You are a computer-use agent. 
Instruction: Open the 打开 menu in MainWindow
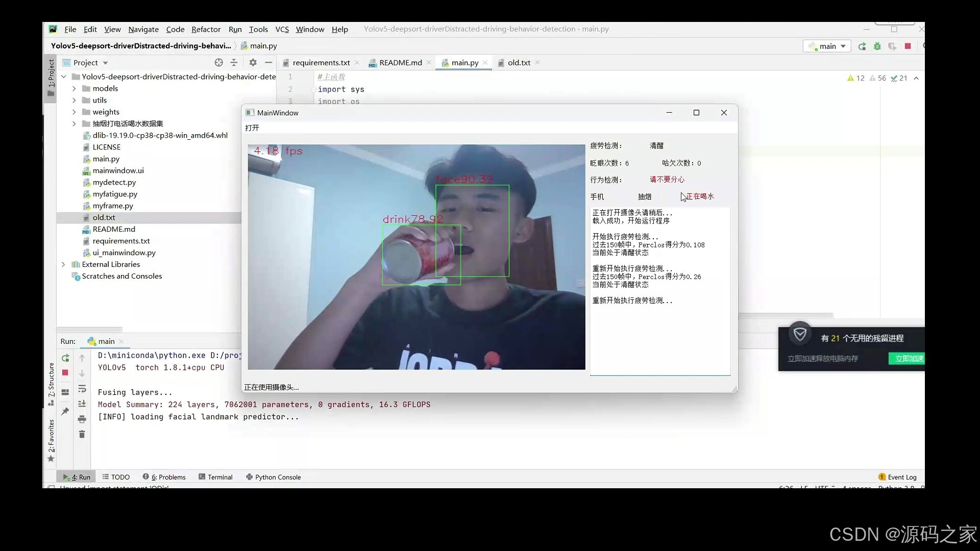point(252,128)
